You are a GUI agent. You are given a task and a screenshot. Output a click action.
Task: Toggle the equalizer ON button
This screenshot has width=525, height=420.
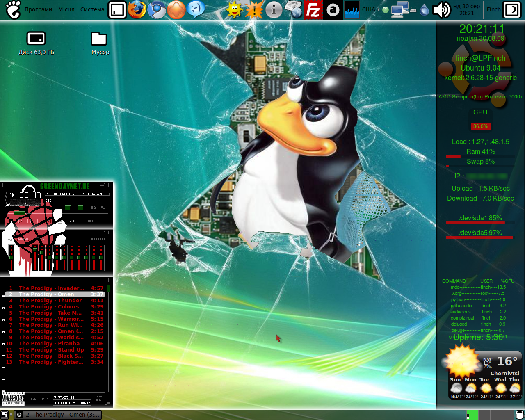tap(10, 240)
